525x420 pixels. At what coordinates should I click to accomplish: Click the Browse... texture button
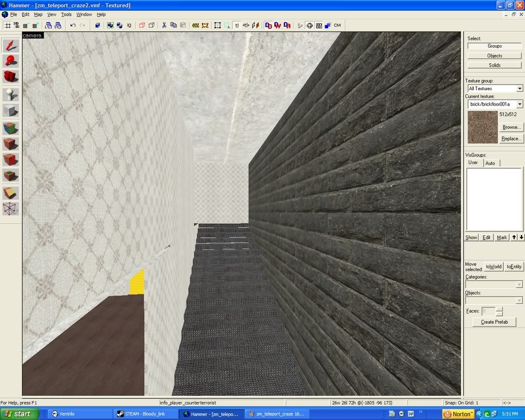(511, 127)
